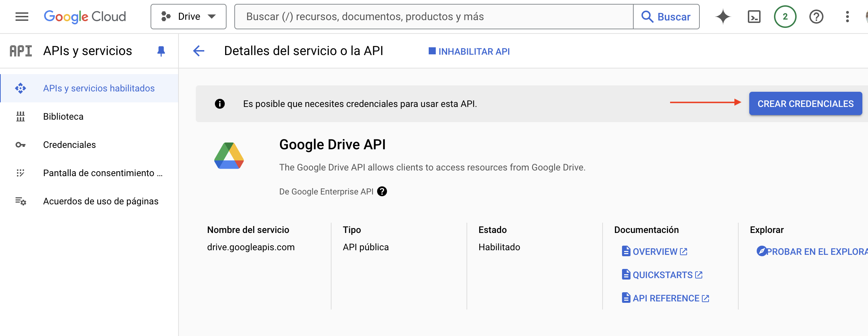The width and height of the screenshot is (868, 336).
Task: Click INHABILITAR API to disable the API
Action: click(x=469, y=52)
